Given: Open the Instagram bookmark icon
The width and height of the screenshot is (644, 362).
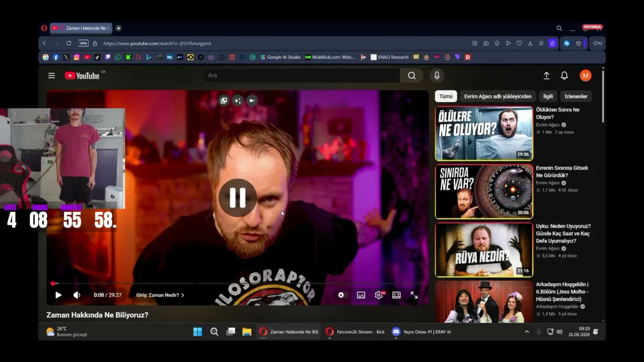Looking at the screenshot, I should click(x=76, y=57).
